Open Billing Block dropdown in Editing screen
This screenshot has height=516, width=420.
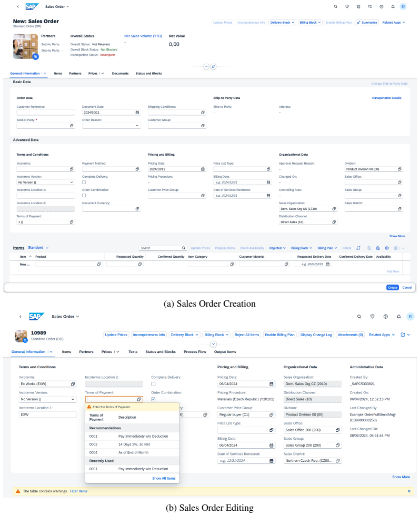[x=216, y=335]
